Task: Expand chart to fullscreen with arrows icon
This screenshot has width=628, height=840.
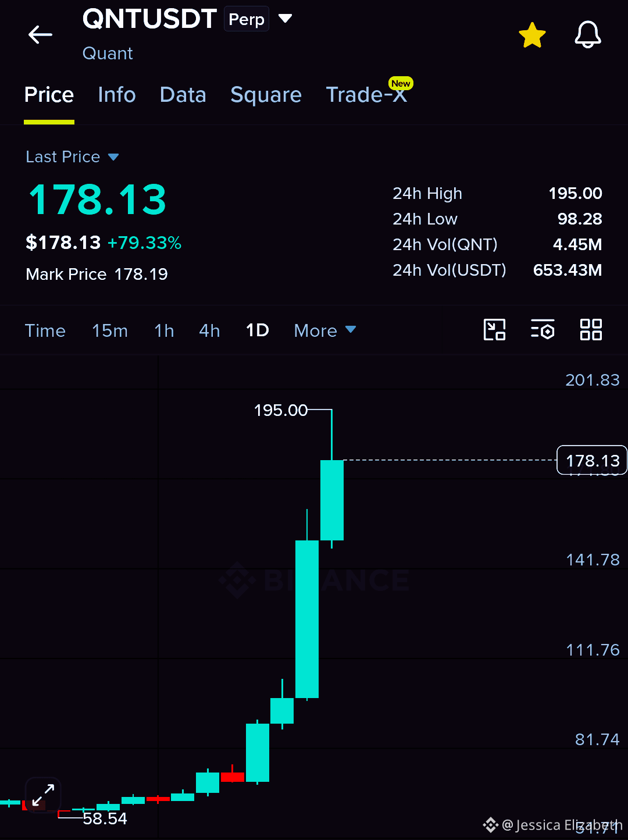Action: [43, 795]
